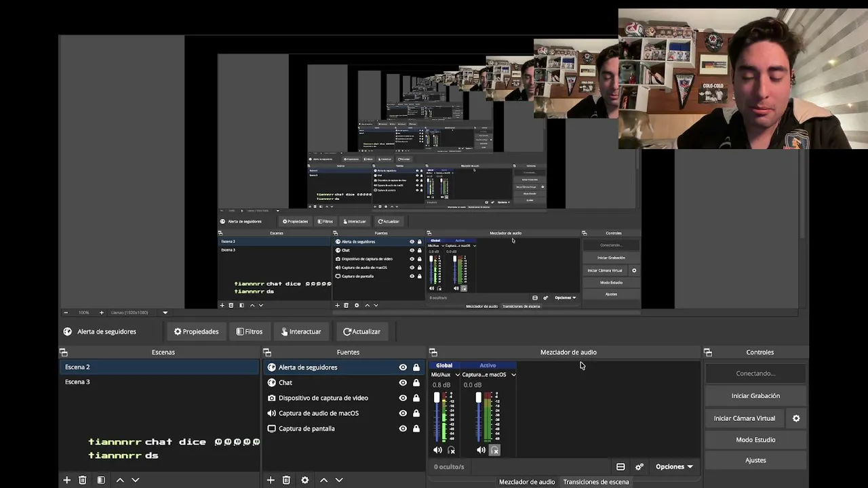Hide the Chat source
The image size is (868, 488).
[x=403, y=383]
